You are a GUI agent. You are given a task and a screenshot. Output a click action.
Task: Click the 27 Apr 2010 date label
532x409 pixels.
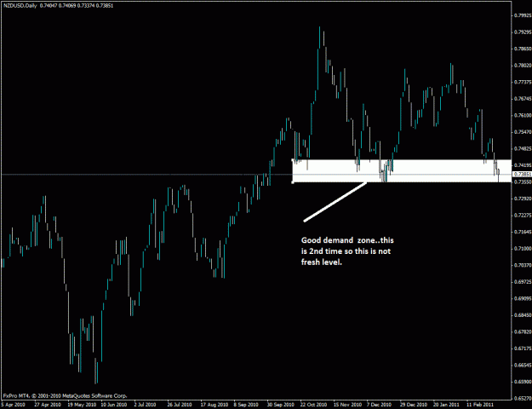[x=48, y=405]
